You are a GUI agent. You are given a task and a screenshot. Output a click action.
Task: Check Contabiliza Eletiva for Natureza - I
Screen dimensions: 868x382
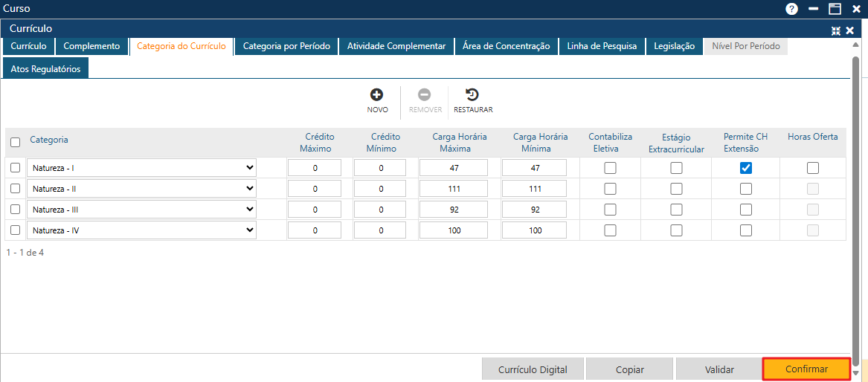pos(610,168)
